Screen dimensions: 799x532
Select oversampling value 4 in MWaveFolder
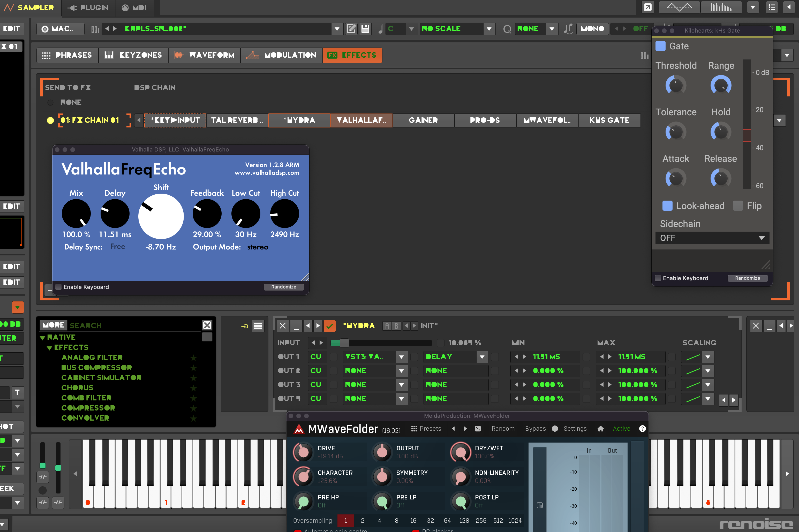(379, 520)
